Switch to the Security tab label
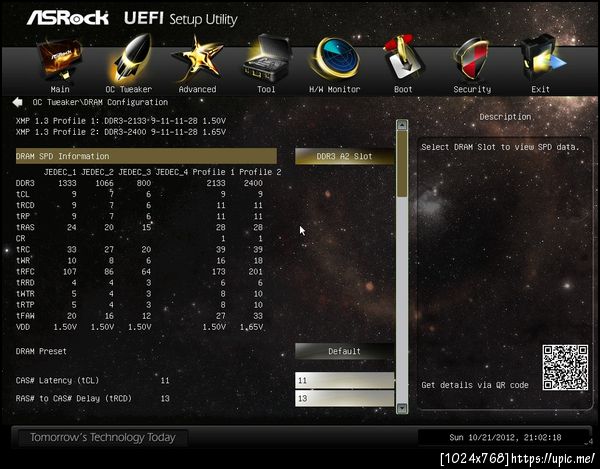The height and width of the screenshot is (469, 600). point(472,90)
